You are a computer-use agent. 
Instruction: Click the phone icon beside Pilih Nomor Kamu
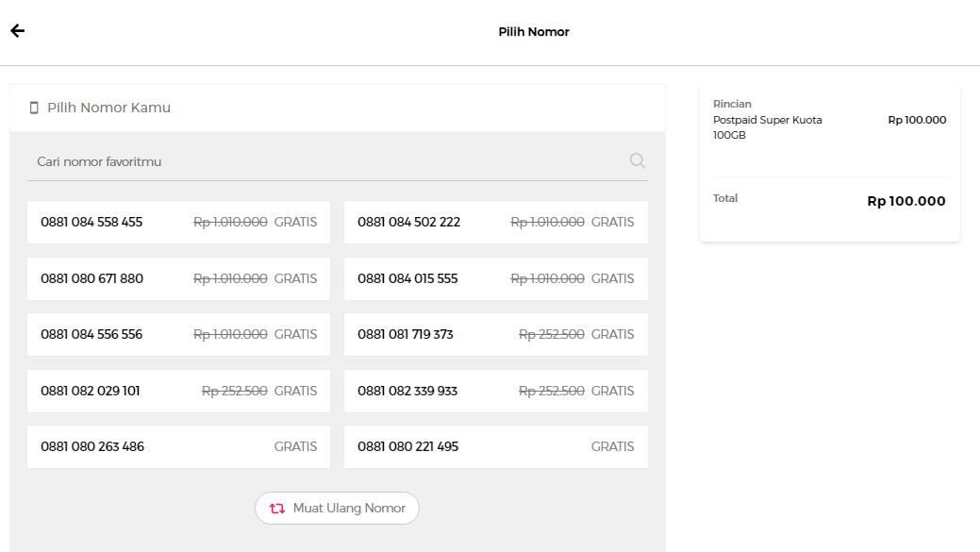(34, 108)
